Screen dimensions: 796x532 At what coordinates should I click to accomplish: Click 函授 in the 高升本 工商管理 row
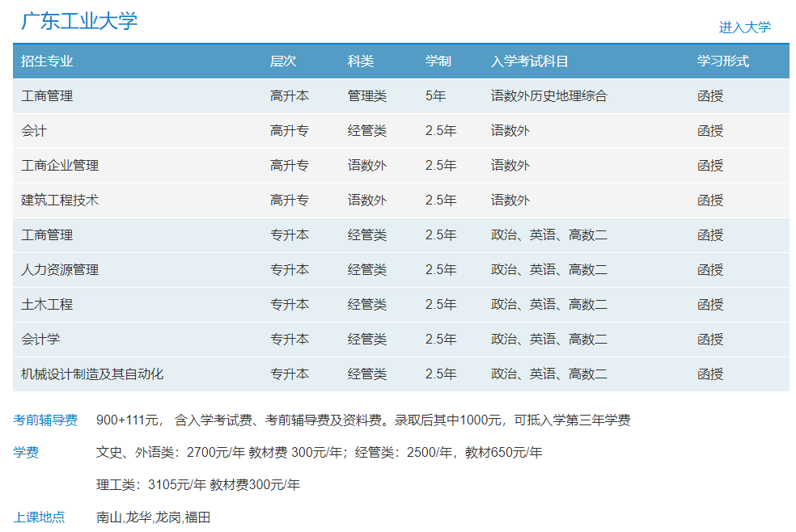[709, 96]
